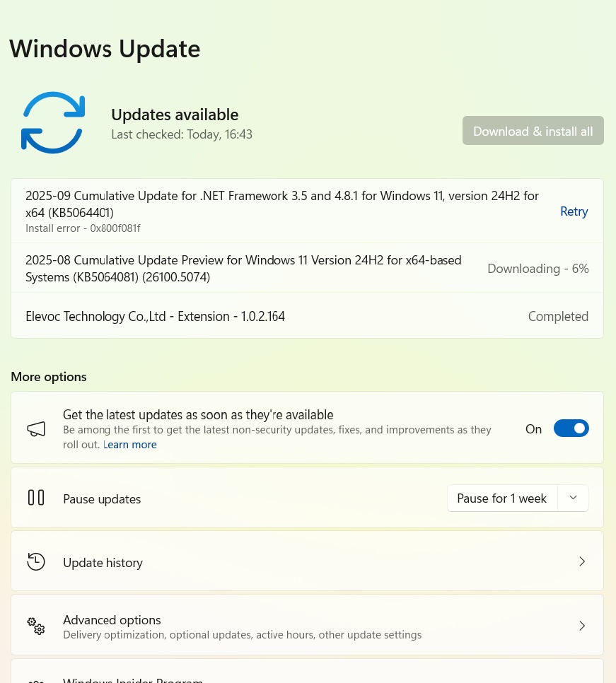The width and height of the screenshot is (616, 683).
Task: Click the install error code 0x800f081f
Action: click(83, 227)
